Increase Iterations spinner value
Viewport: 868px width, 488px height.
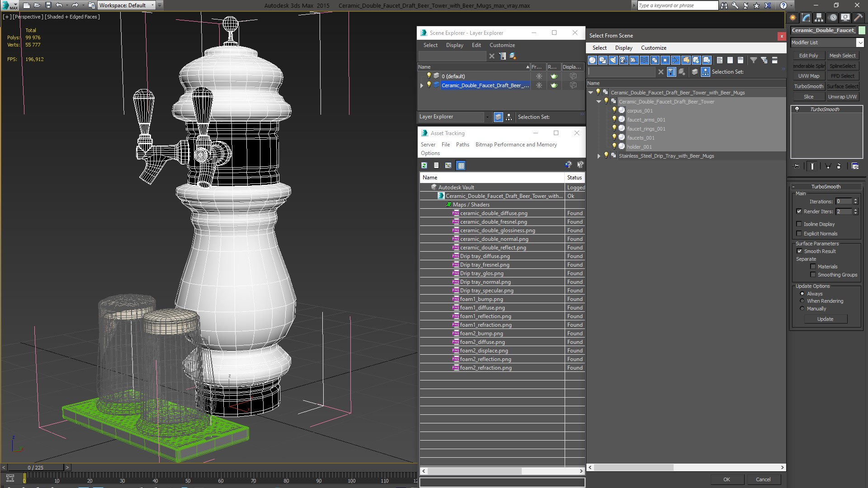pos(855,200)
